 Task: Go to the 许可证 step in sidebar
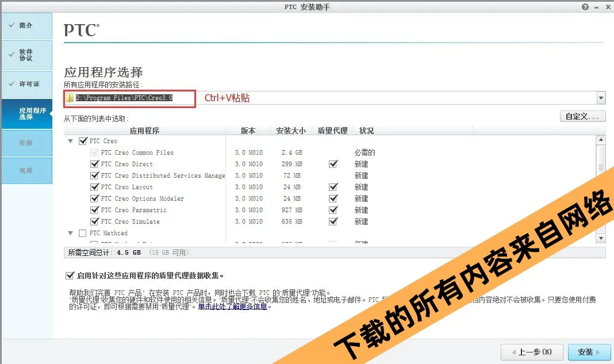(x=27, y=84)
